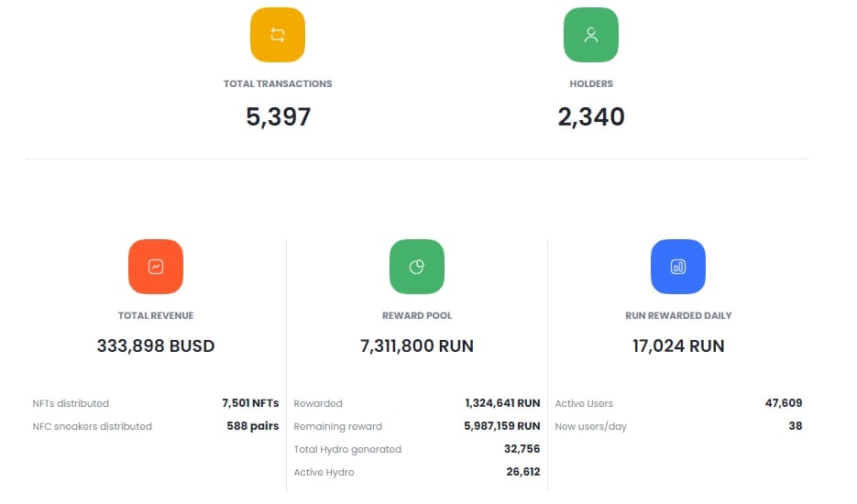Select the HOLDERS heading

(x=591, y=83)
